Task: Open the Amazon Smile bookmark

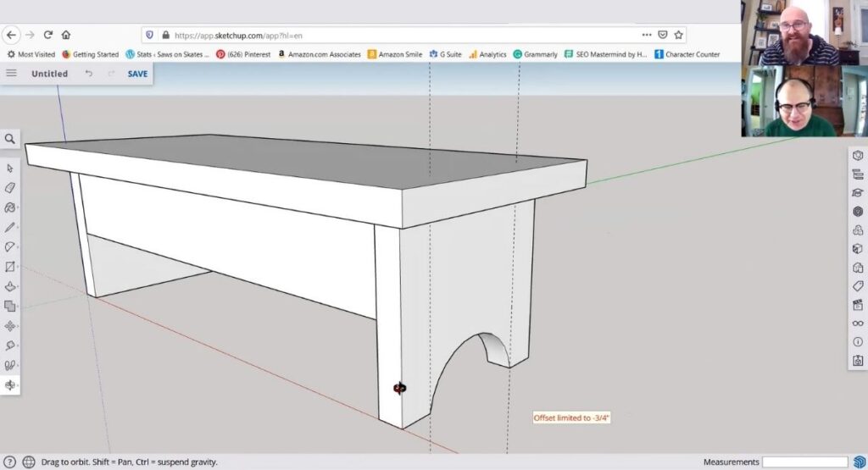Action: (x=395, y=54)
